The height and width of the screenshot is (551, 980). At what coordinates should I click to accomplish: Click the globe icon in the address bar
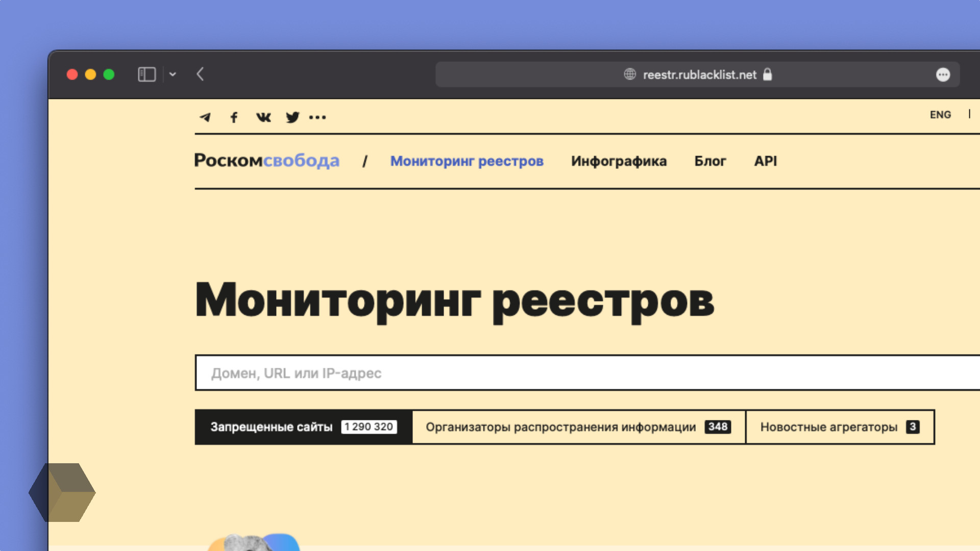click(630, 74)
